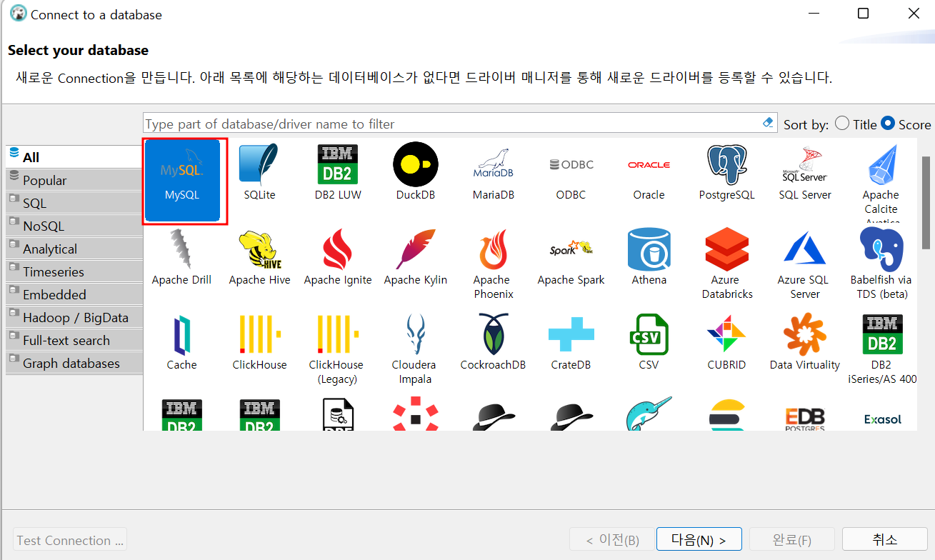Select the Azure Databricks driver

pyautogui.click(x=726, y=264)
